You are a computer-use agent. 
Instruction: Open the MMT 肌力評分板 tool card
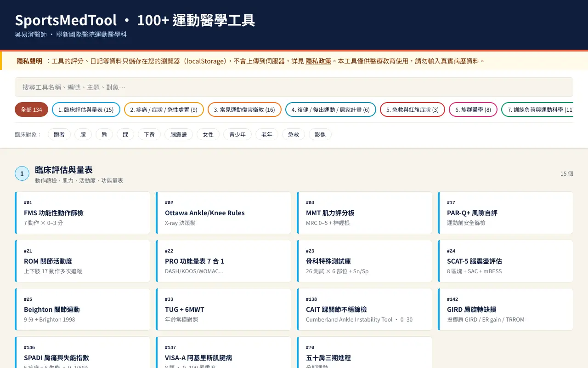(365, 213)
